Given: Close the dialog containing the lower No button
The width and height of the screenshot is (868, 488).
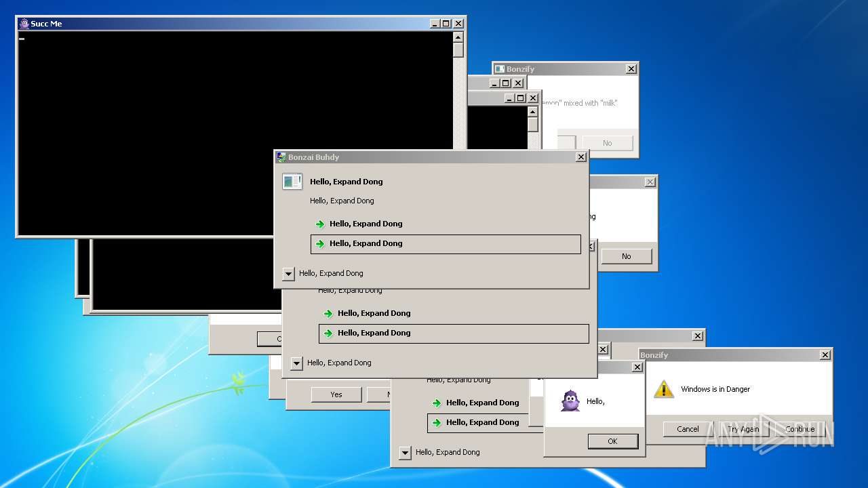Looking at the screenshot, I should pos(650,182).
